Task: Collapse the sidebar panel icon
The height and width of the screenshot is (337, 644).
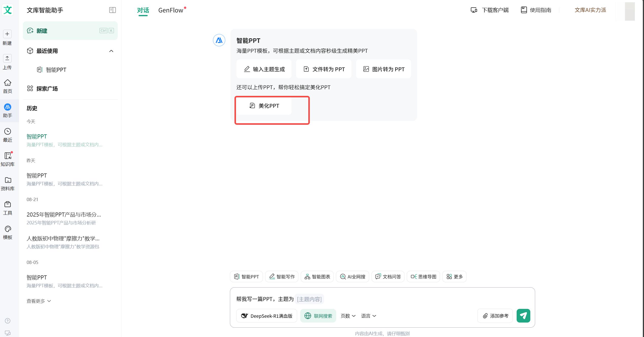Action: (x=112, y=10)
